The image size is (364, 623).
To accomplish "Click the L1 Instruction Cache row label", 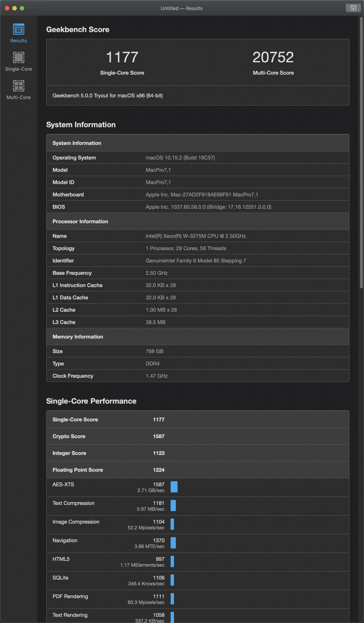I will click(78, 285).
